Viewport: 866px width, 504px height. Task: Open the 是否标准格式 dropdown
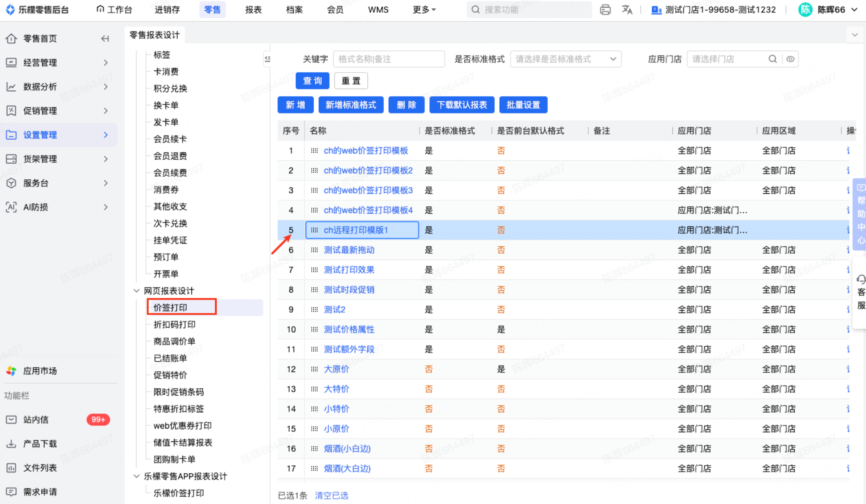565,59
